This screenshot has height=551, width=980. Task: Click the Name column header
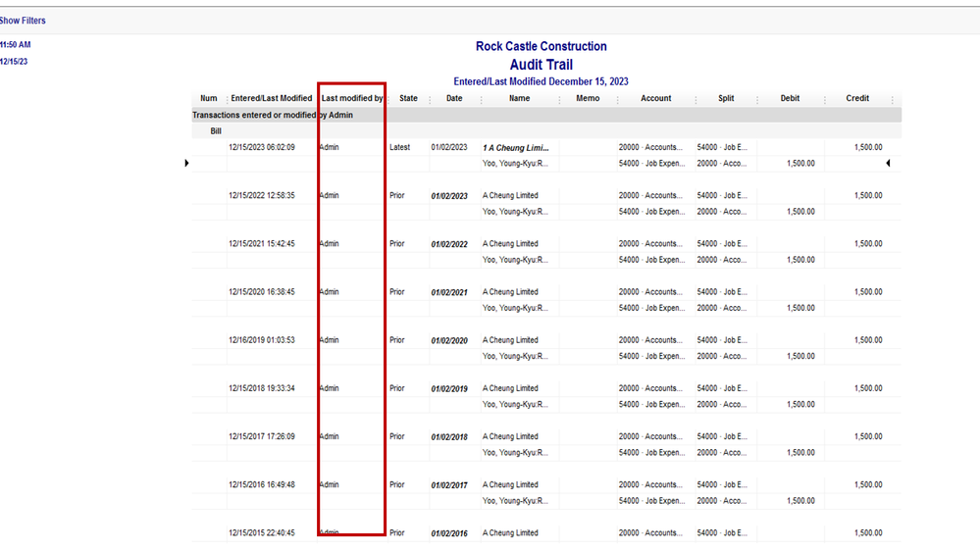[519, 99]
